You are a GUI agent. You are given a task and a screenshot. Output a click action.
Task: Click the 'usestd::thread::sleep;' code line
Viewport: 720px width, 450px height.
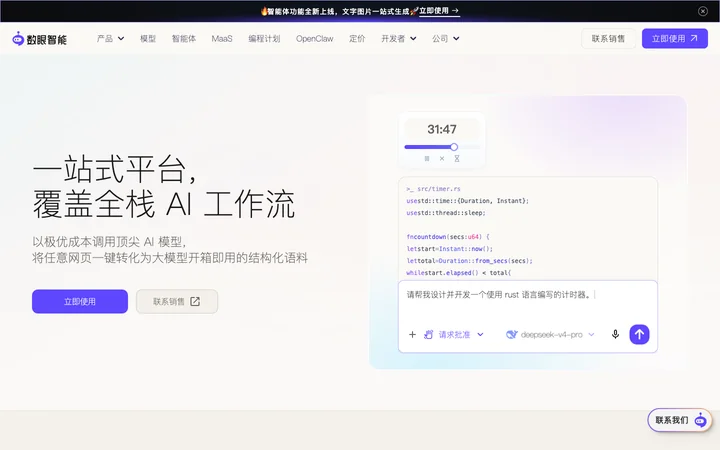click(445, 213)
